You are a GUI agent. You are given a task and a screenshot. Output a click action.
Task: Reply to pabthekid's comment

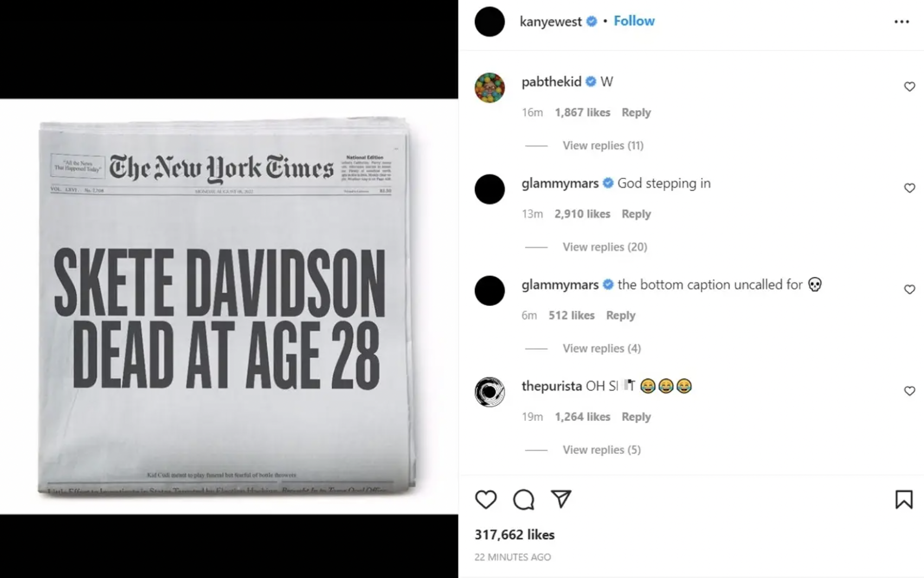pos(636,112)
